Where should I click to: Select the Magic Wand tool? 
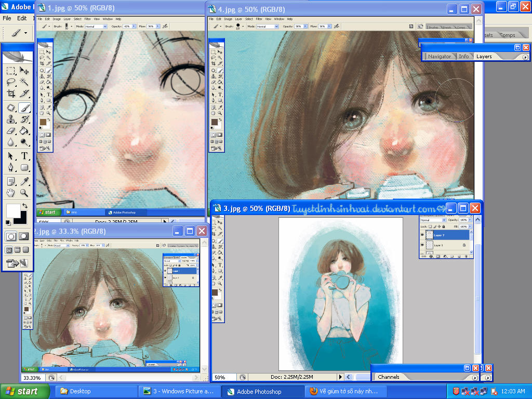point(24,82)
